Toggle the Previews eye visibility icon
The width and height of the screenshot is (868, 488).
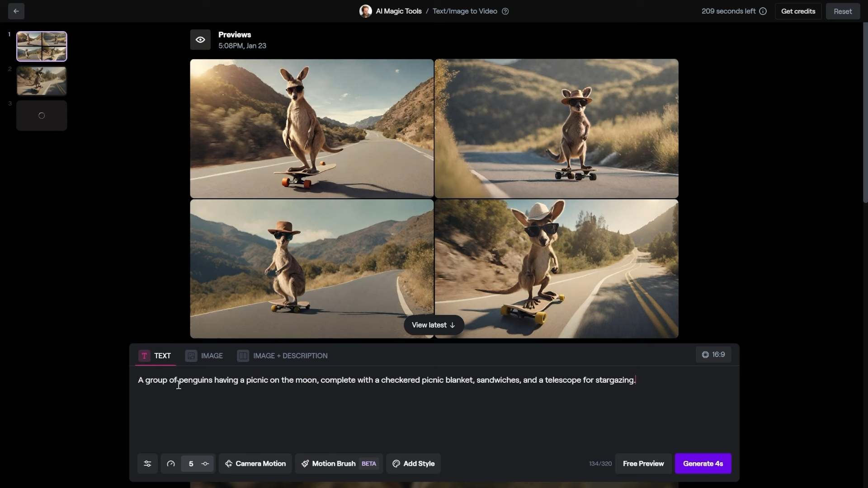(x=200, y=40)
